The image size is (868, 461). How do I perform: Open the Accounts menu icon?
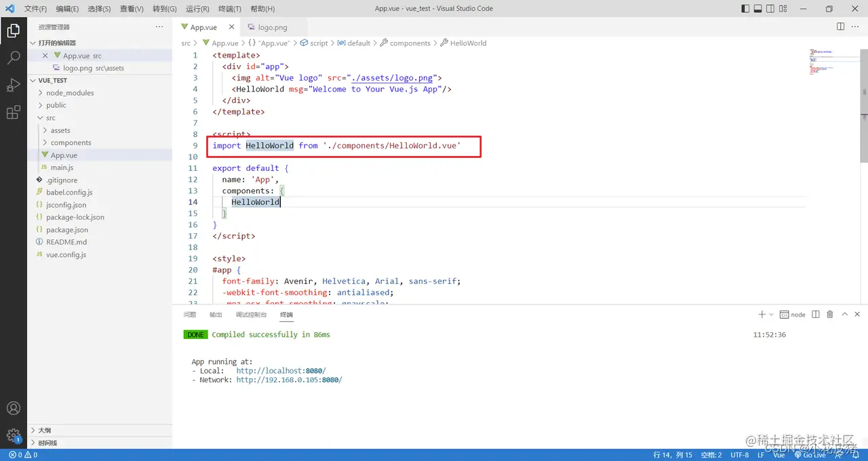coord(13,408)
